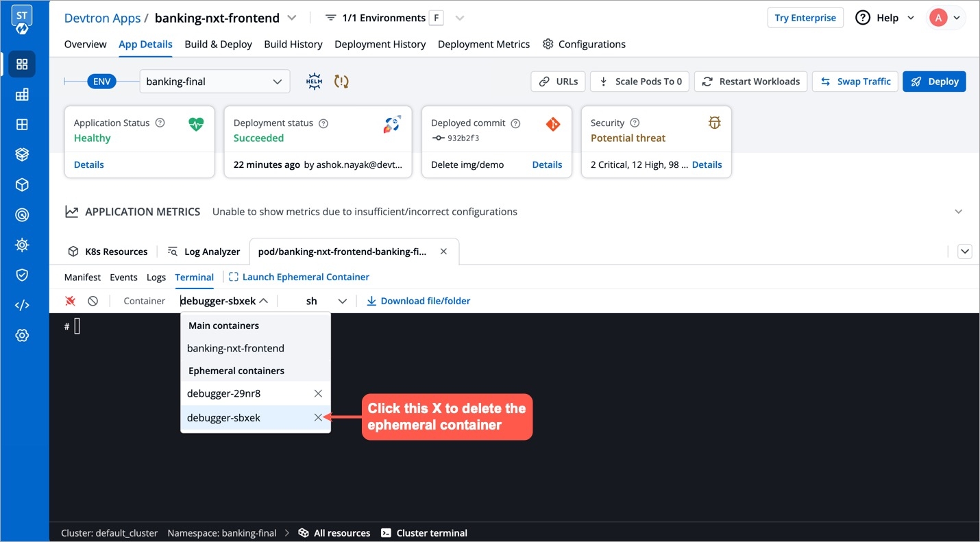Delete the debugger-sbxek ephemeral container
This screenshot has width=980, height=542.
point(318,417)
